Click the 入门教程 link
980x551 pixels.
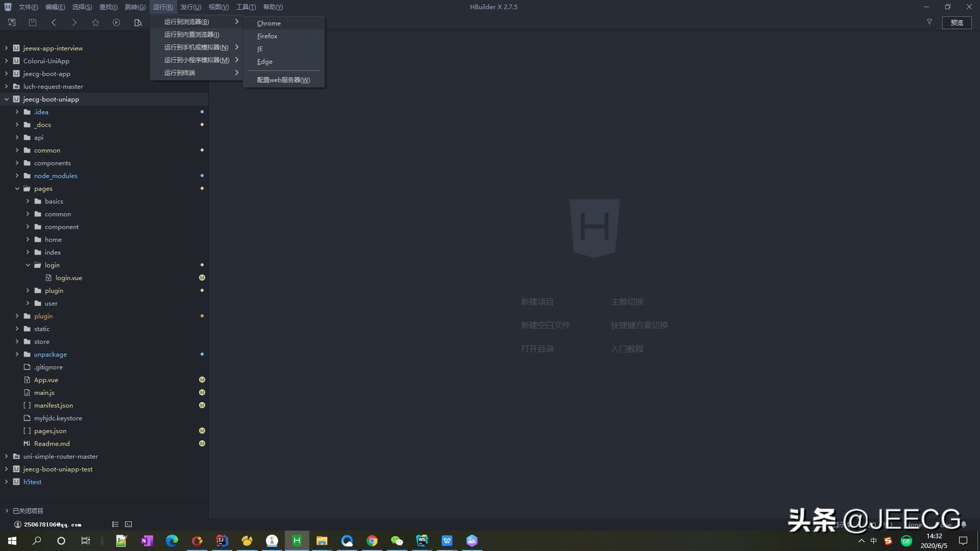(x=627, y=348)
